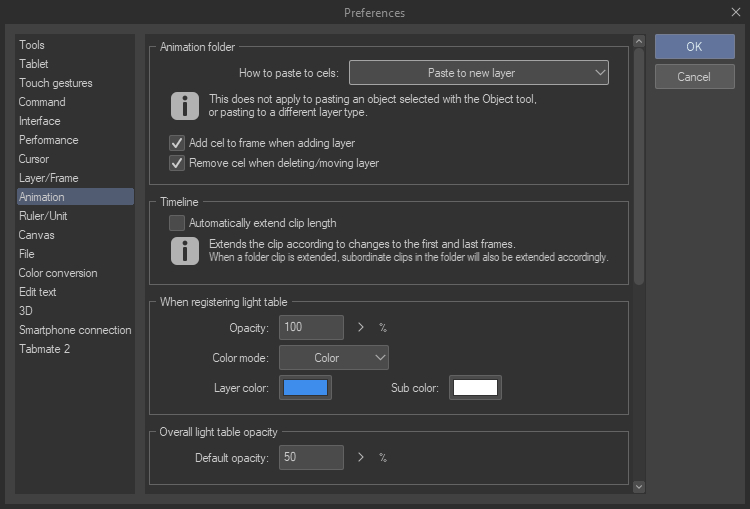Open the white Sub color swatch

pyautogui.click(x=475, y=388)
